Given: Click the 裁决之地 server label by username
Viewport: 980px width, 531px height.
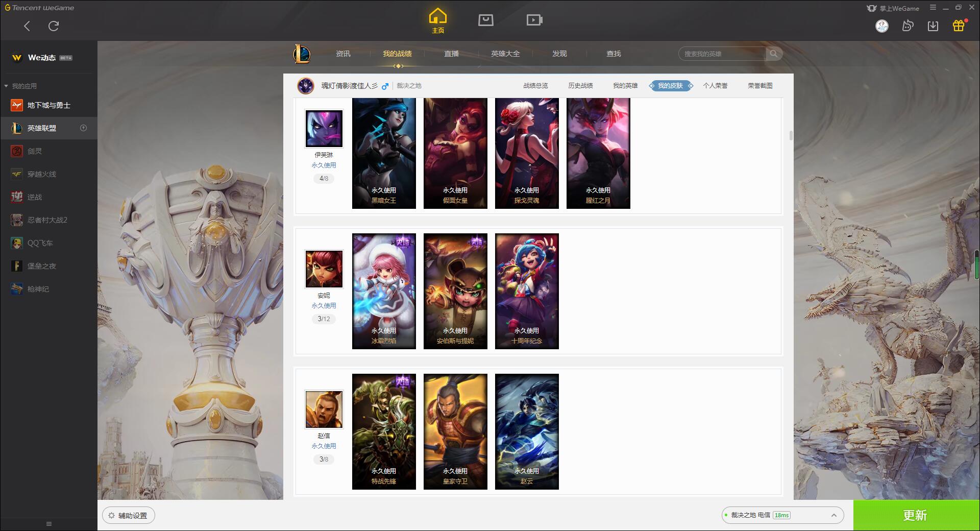Looking at the screenshot, I should 409,86.
